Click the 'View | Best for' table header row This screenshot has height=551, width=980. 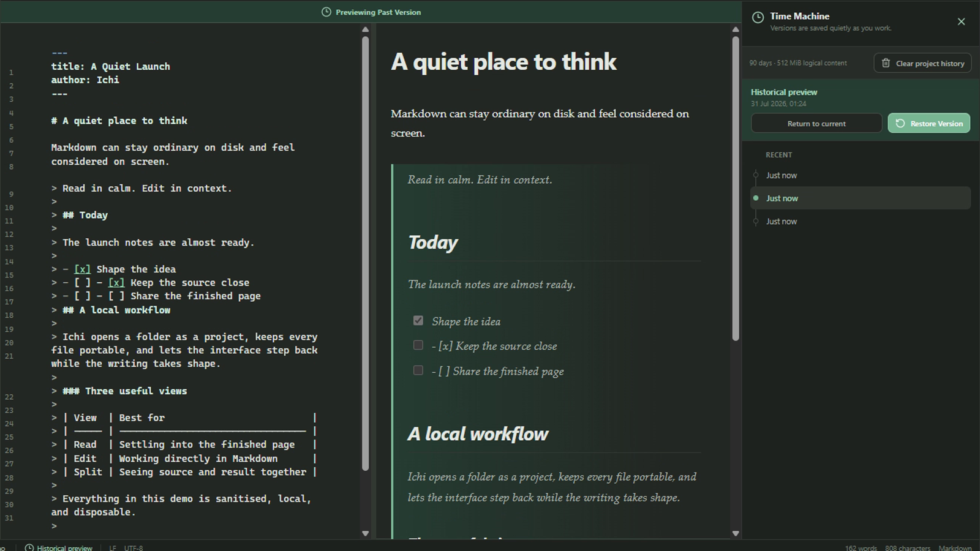[x=184, y=418]
